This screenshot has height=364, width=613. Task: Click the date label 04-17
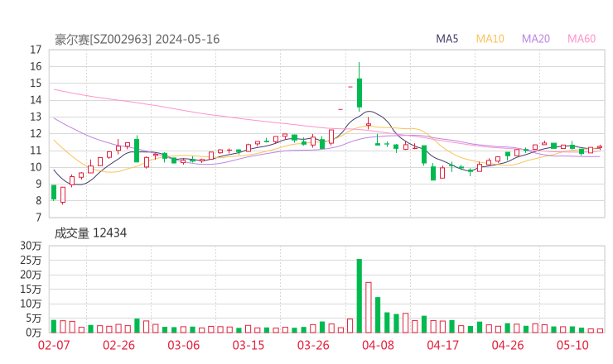443,345
